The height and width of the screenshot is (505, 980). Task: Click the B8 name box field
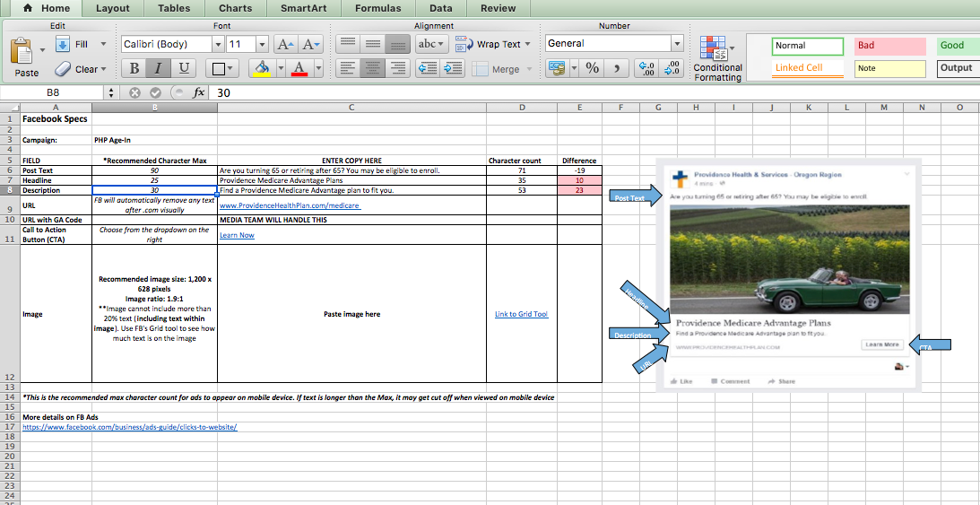53,92
